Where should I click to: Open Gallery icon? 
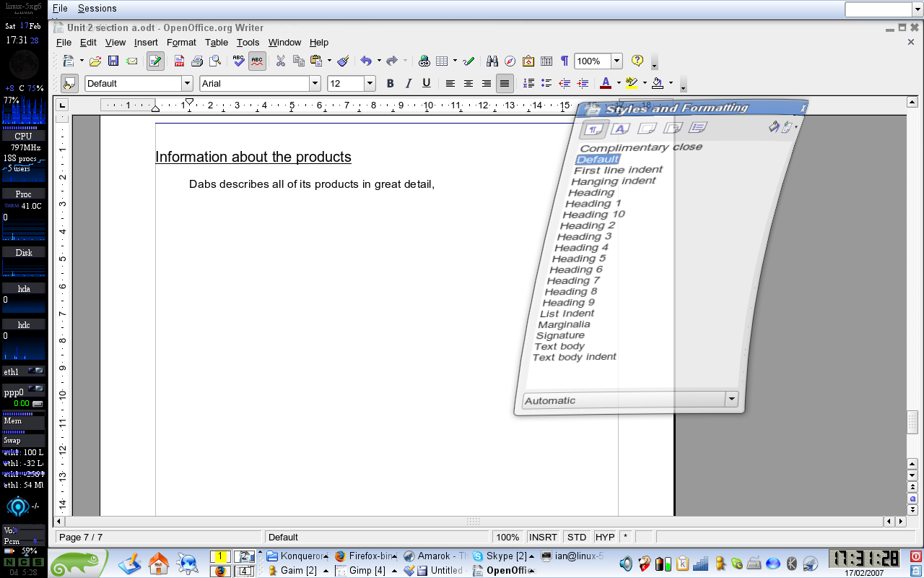[x=528, y=61]
